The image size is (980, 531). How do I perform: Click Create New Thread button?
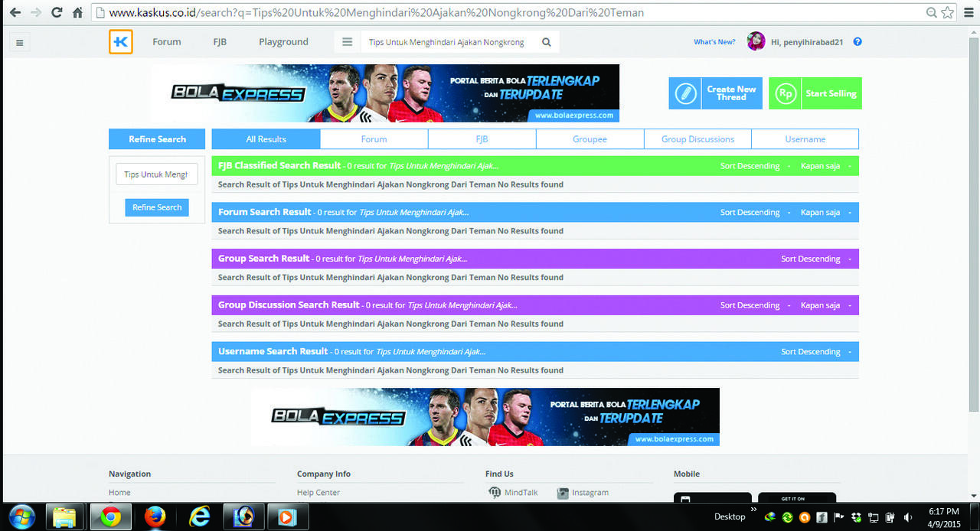(715, 93)
